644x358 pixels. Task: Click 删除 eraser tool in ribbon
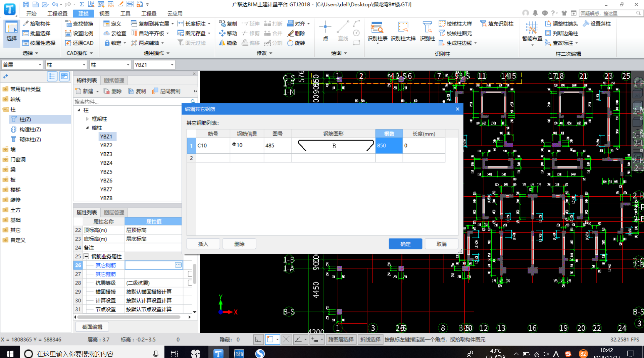296,33
